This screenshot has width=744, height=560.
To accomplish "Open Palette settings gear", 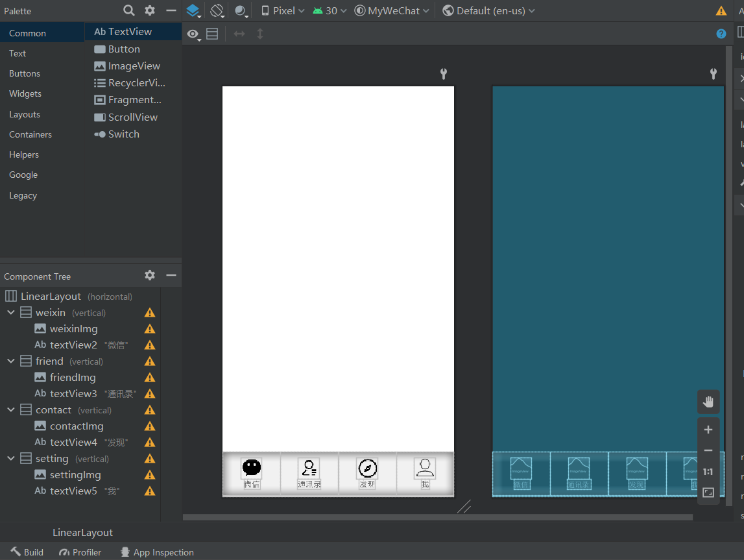I will [149, 10].
